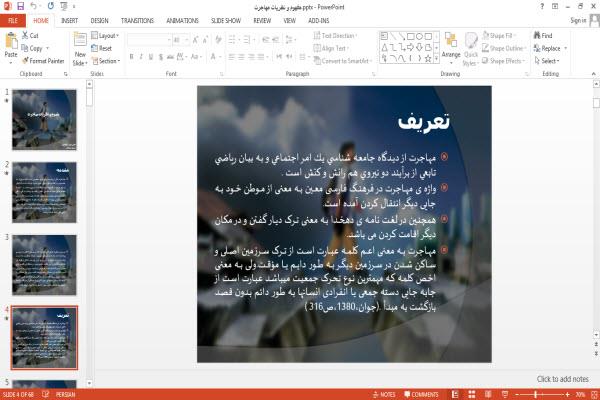600x400 pixels.
Task: Click the Undo icon in title bar
Action: 34,6
